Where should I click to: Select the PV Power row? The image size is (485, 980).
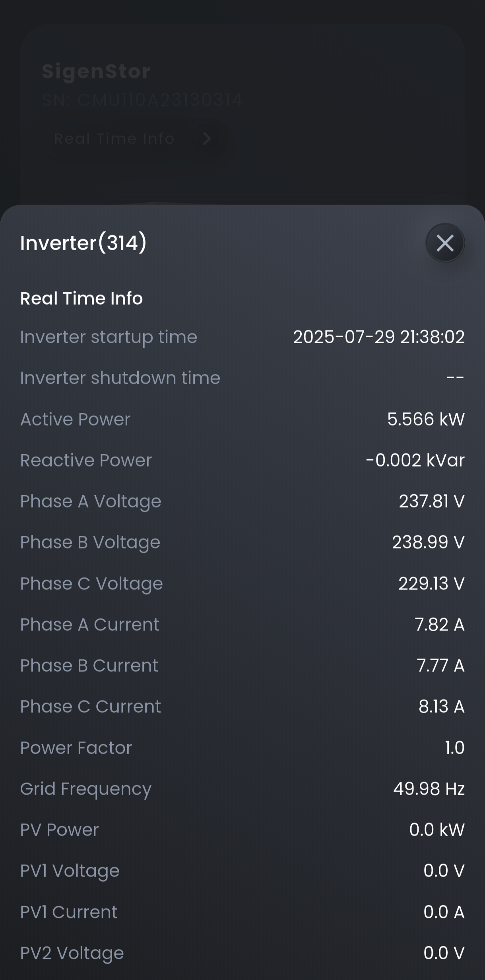click(242, 830)
